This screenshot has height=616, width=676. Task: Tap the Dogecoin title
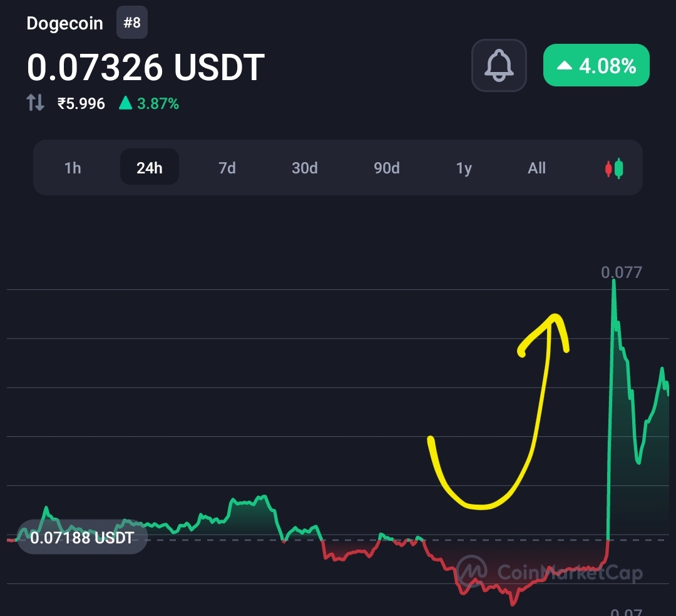tap(64, 23)
